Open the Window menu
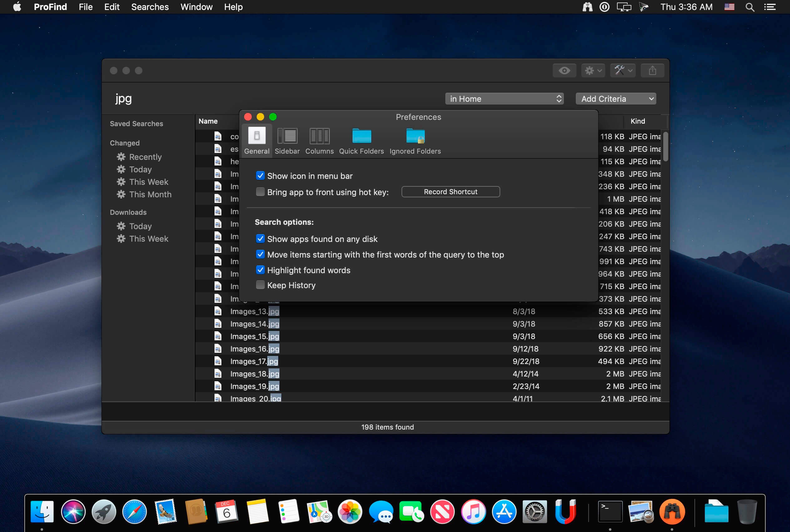The image size is (790, 532). [x=196, y=7]
